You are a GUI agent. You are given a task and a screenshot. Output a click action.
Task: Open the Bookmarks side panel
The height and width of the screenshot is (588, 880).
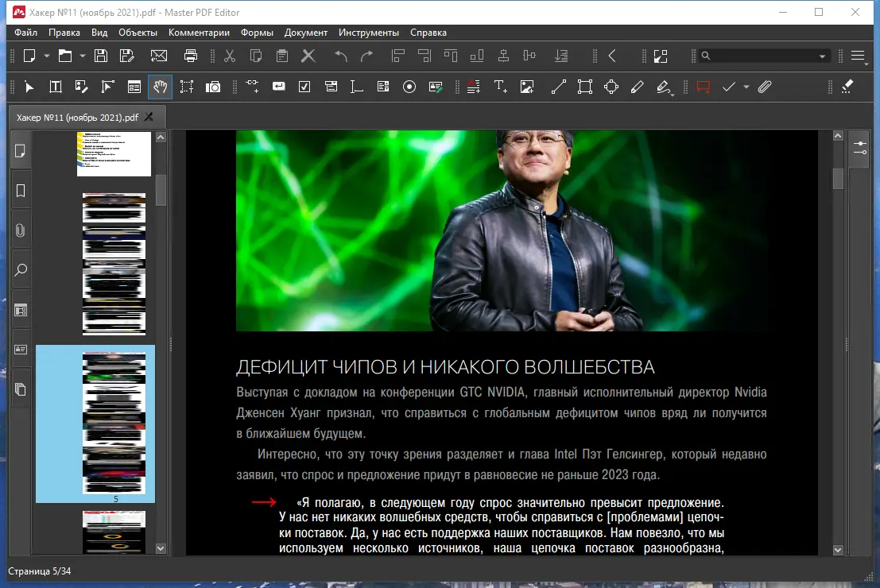click(x=21, y=191)
